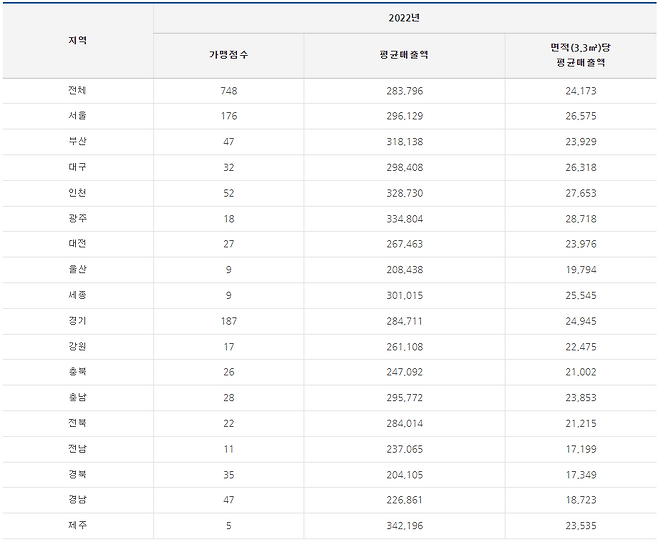658x542 pixels.
Task: Click 충남 average sales value 295,772
Action: 405,398
